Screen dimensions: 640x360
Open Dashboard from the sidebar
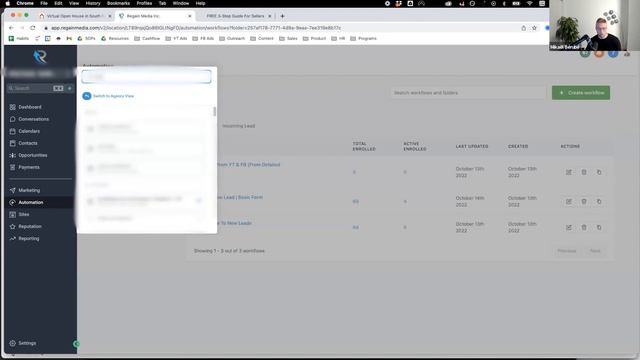[30, 107]
